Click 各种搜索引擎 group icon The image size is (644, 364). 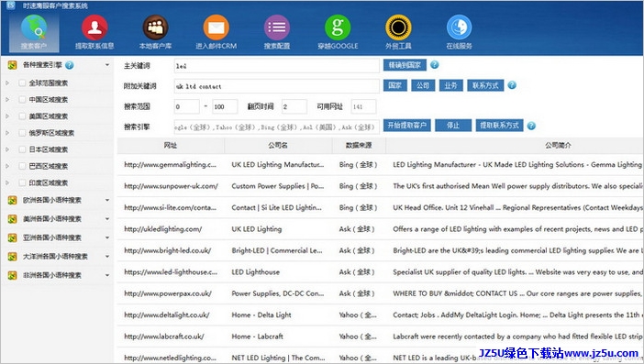12,65
